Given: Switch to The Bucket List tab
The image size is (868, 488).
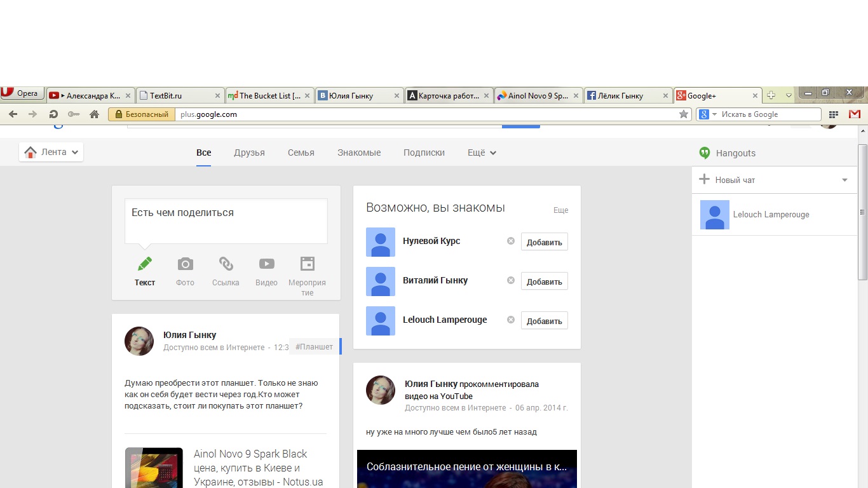Looking at the screenshot, I should pyautogui.click(x=269, y=95).
